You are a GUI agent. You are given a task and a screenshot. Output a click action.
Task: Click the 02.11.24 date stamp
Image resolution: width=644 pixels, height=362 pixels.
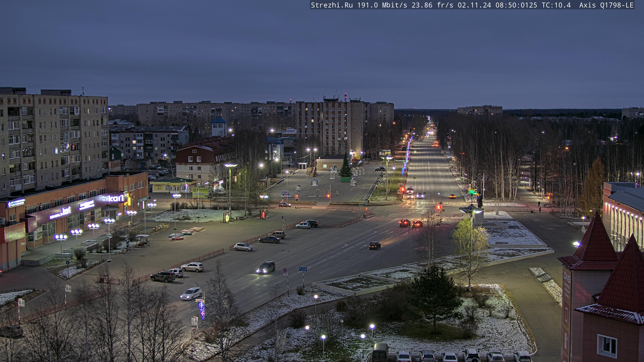474,5
